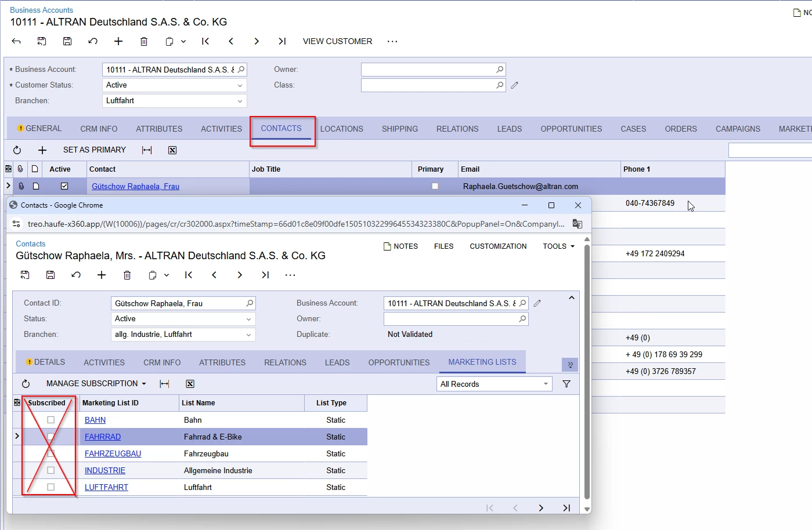
Task: Collapse the Contacts popup form header
Action: tap(572, 298)
